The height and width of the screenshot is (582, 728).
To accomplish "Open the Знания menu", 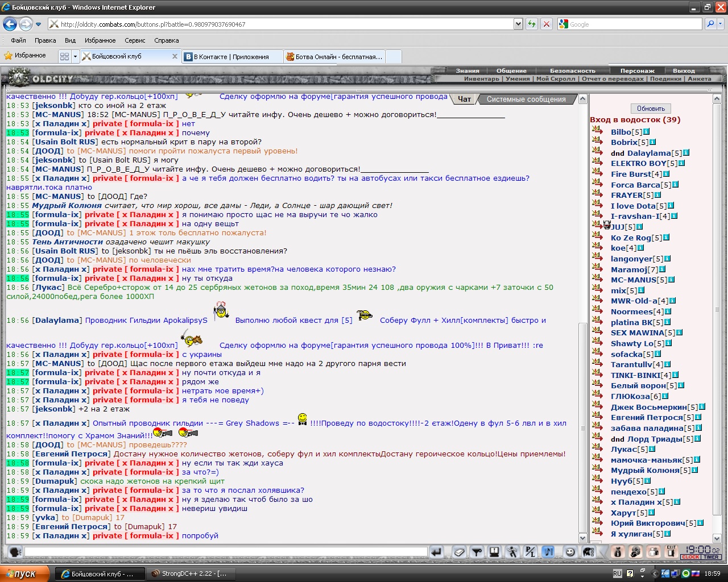I will [468, 71].
